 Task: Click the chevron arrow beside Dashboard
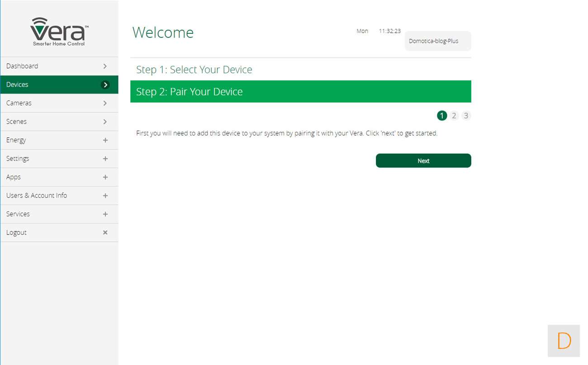pos(105,66)
